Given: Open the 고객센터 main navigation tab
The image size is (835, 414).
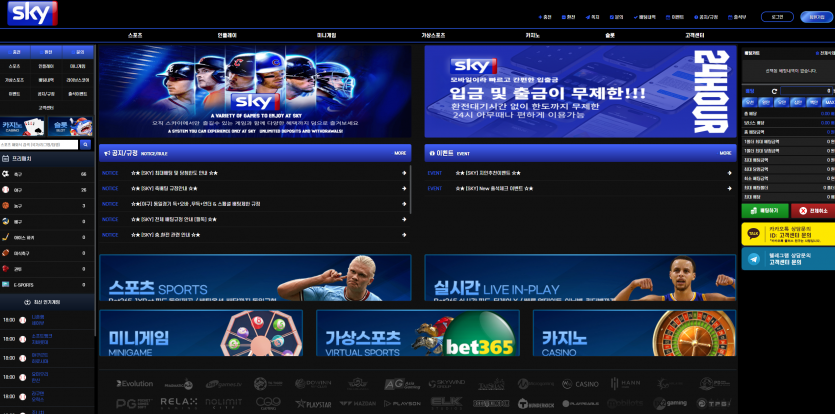Looking at the screenshot, I should point(694,36).
